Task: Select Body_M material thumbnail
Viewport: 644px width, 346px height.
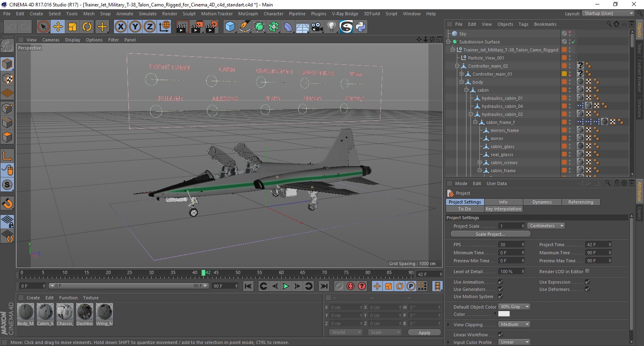Action: coord(25,314)
